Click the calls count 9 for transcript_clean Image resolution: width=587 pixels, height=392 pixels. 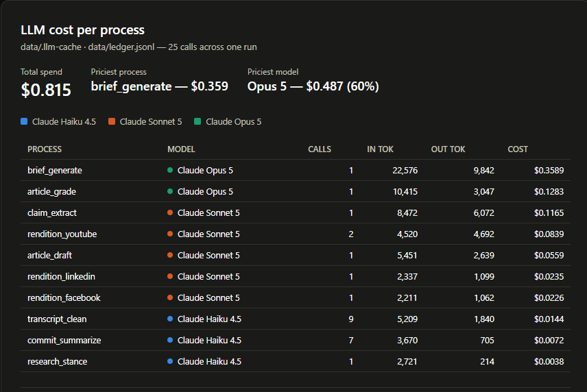[351, 319]
